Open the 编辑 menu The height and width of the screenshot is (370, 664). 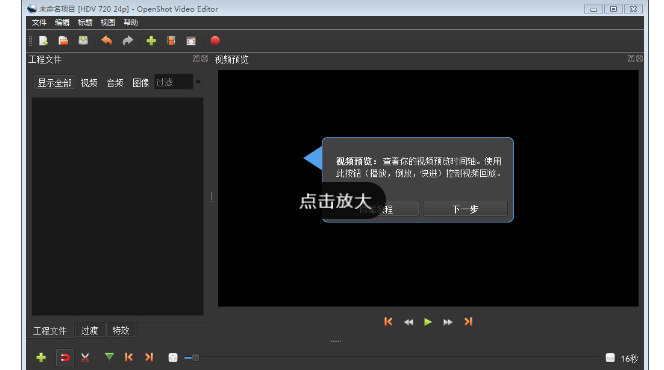point(62,22)
